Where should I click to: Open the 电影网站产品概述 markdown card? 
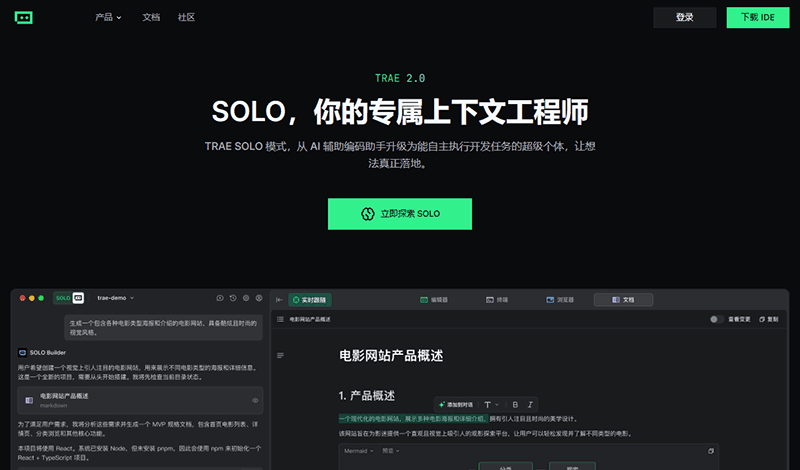pos(140,401)
